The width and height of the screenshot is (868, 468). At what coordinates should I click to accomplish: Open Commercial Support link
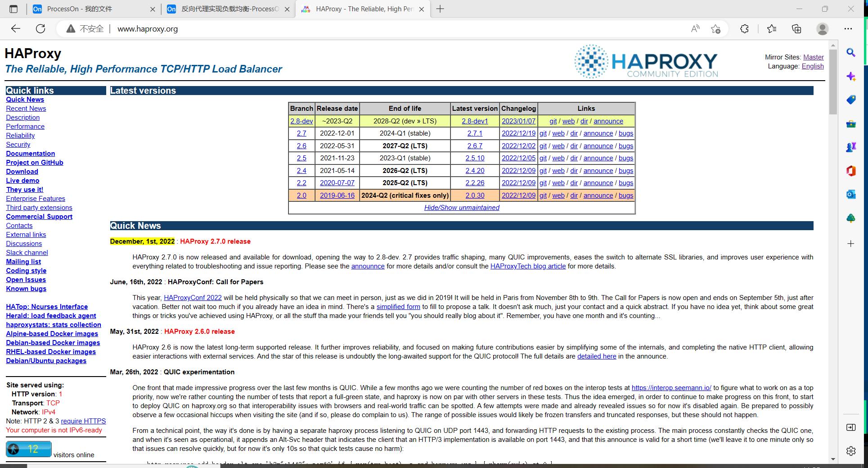tap(39, 217)
